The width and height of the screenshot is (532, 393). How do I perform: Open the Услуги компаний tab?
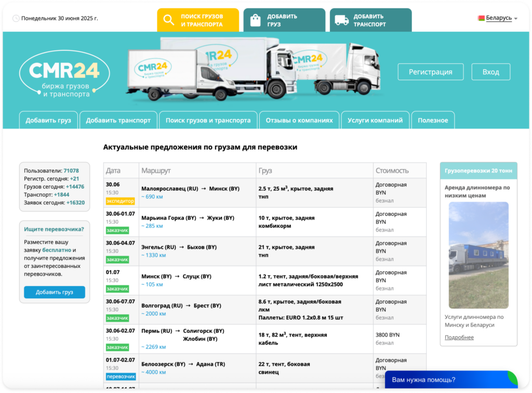[x=375, y=120]
